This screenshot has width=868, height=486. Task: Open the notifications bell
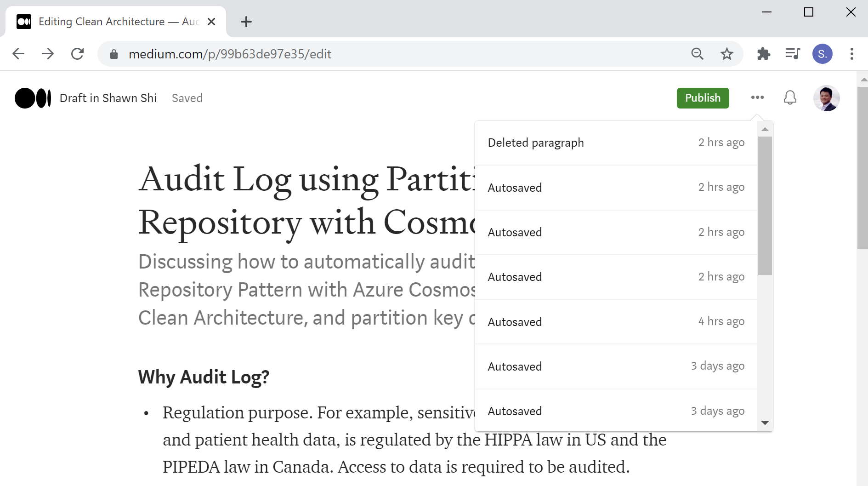point(790,98)
